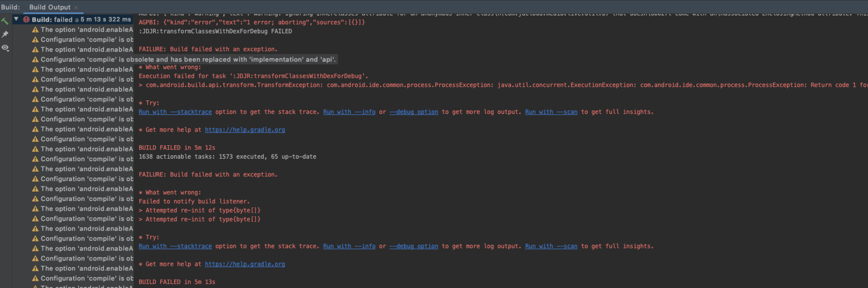
Task: Re-run the build using the green hammer icon
Action: 5,21
